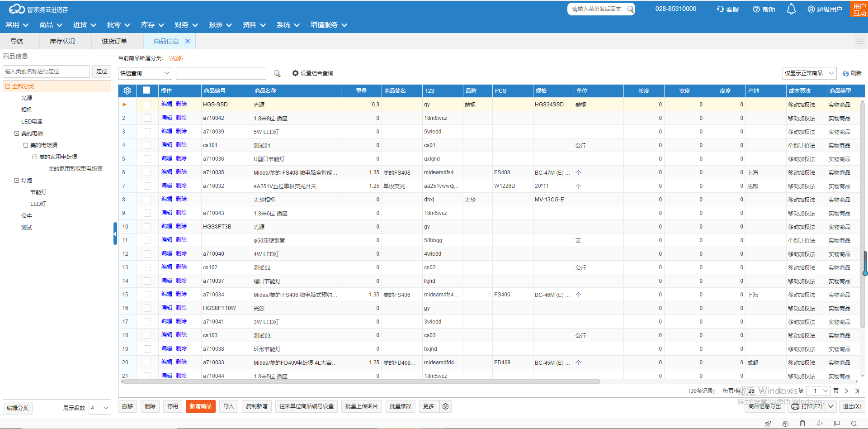Click the search icon in bottom status bar
868x429 pixels.
pyautogui.click(x=854, y=424)
